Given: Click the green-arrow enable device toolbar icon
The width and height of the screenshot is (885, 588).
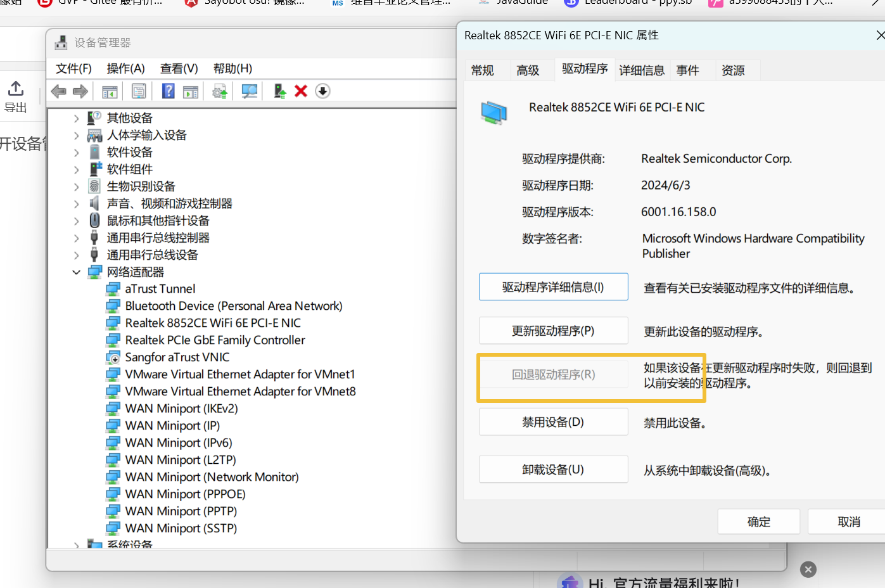Looking at the screenshot, I should [279, 91].
